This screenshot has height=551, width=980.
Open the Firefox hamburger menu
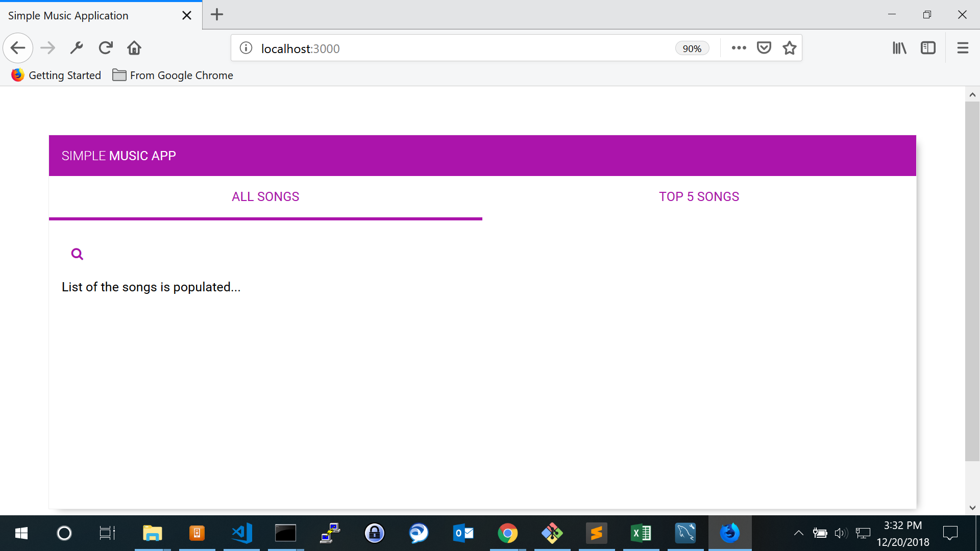(963, 48)
